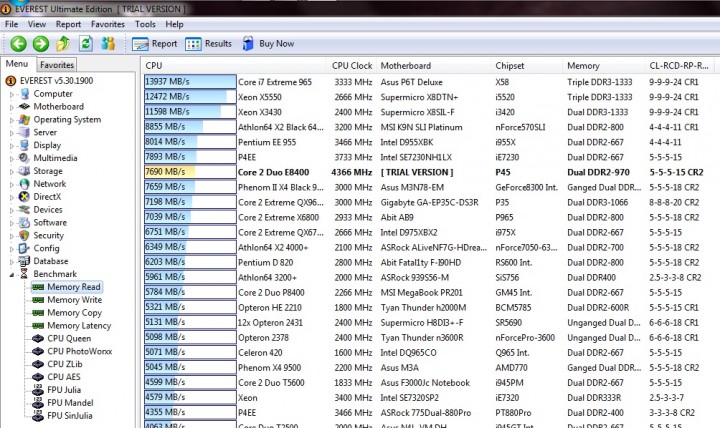Image resolution: width=720 pixels, height=428 pixels.
Task: Click the Network globe icon
Action: tap(24, 184)
